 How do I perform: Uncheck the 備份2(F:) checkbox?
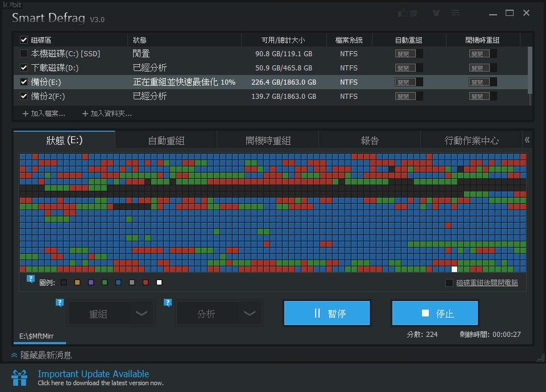click(24, 97)
